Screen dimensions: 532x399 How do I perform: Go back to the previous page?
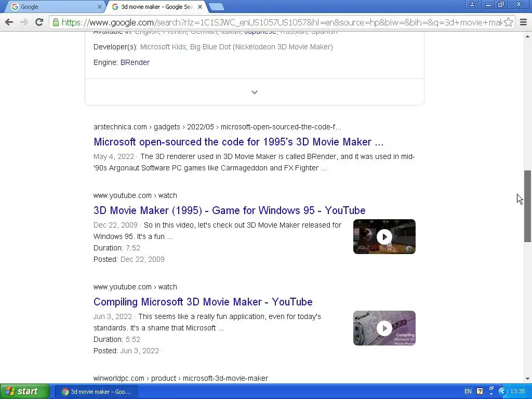tap(9, 22)
